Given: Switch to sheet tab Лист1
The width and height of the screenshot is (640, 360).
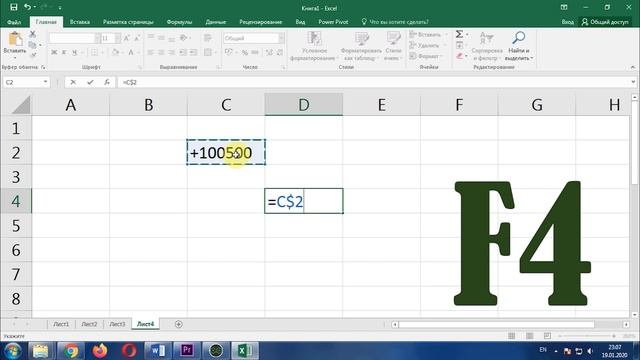Looking at the screenshot, I should pyautogui.click(x=61, y=324).
